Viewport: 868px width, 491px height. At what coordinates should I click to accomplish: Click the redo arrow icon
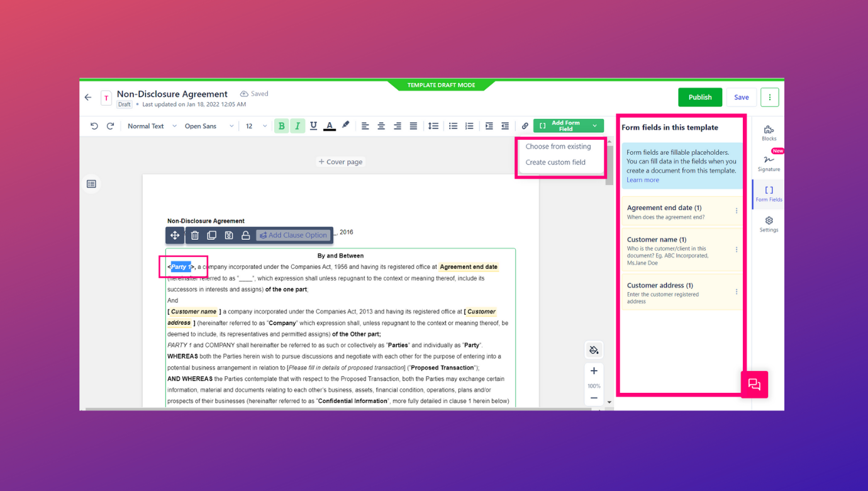pyautogui.click(x=110, y=126)
